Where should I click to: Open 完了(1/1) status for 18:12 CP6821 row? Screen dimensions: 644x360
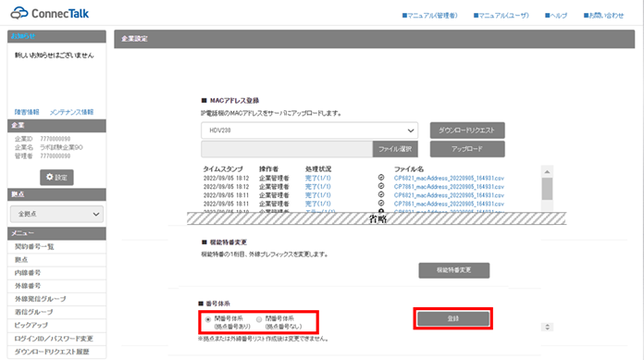(318, 178)
